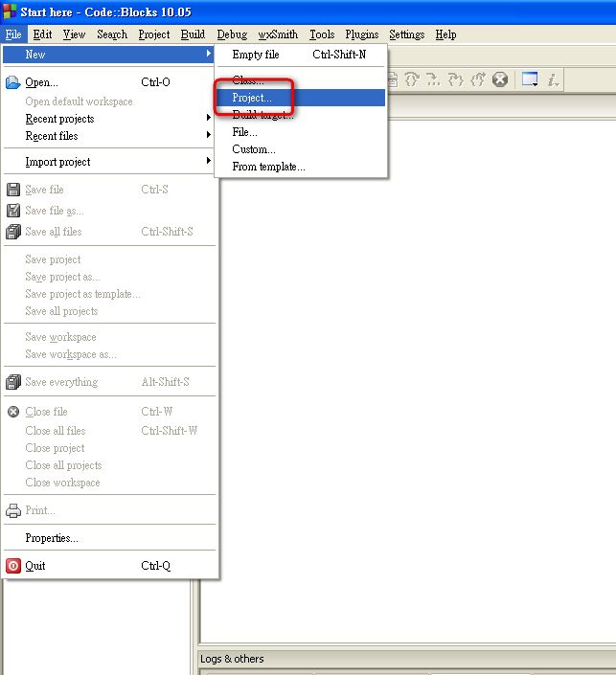The width and height of the screenshot is (616, 675).
Task: Open Properties... in File menu
Action: click(108, 538)
